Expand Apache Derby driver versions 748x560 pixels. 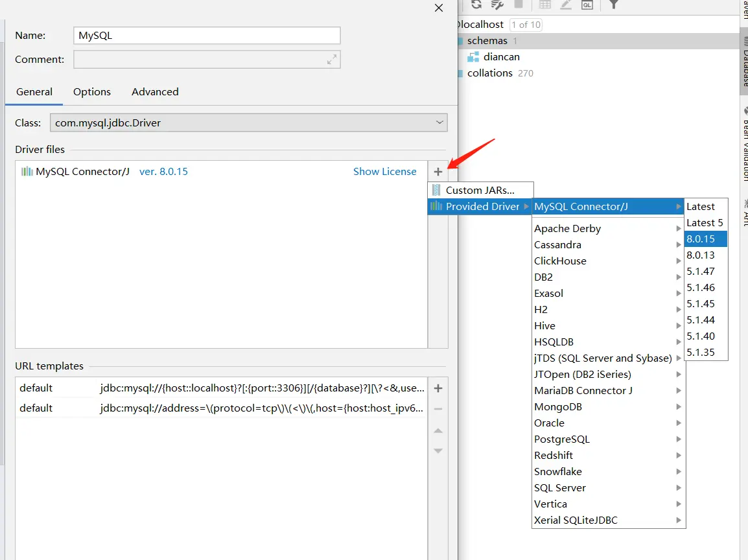pos(679,229)
